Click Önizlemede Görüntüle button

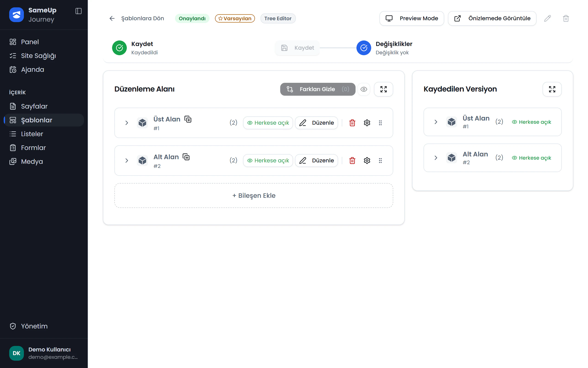[492, 18]
